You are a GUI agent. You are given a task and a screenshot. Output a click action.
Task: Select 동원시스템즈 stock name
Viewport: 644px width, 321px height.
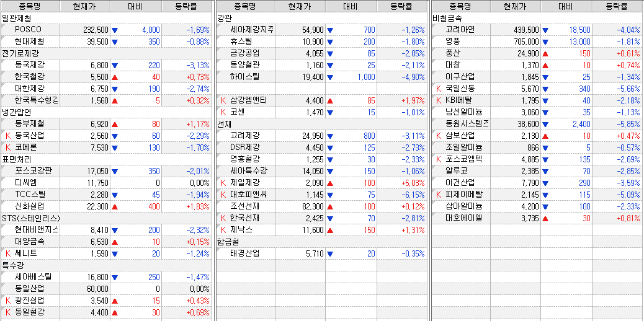point(467,124)
